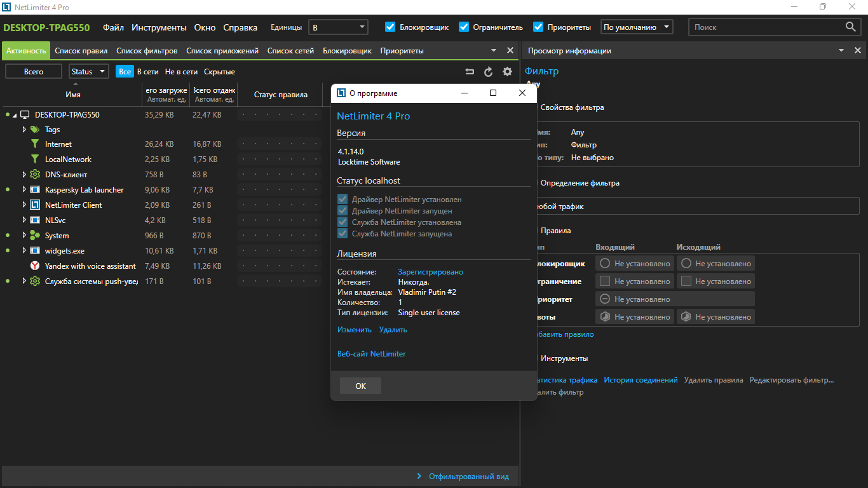Open the Единицы units dropdown
868x488 pixels.
tap(338, 27)
